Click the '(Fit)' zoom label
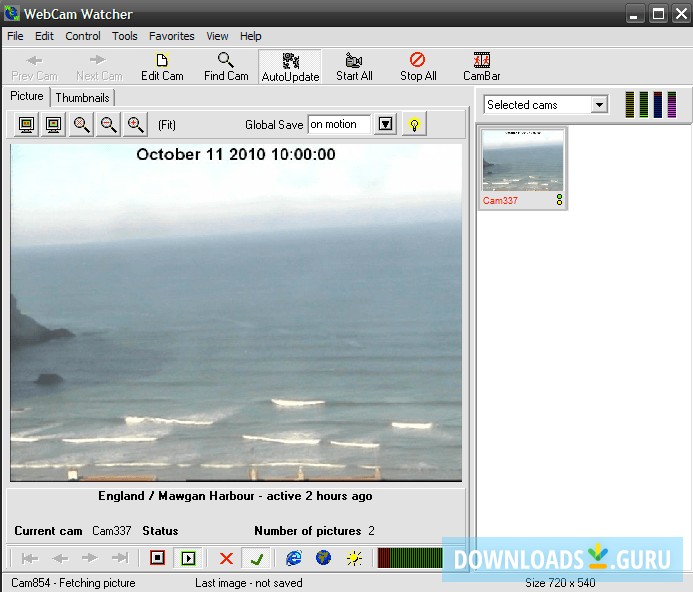Viewport: 693px width, 592px height. coord(167,125)
